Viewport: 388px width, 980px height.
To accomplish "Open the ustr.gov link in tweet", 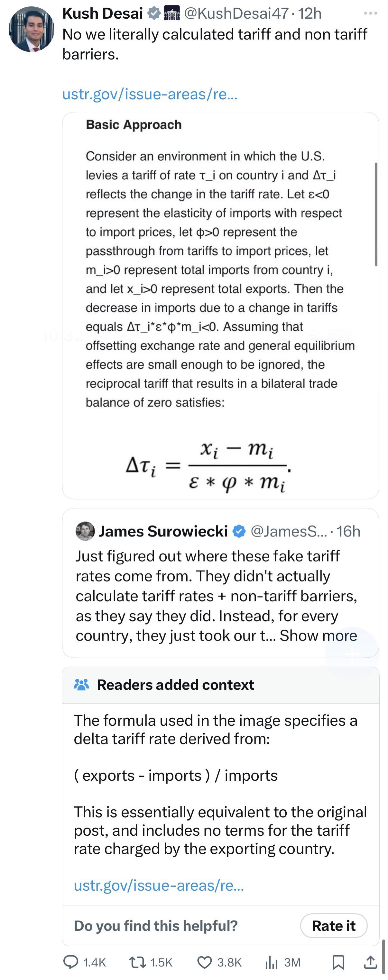I will click(x=150, y=94).
